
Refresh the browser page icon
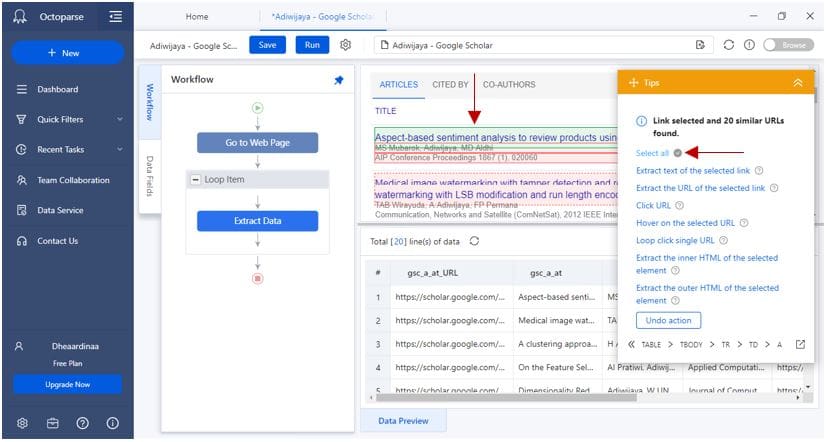[x=728, y=45]
